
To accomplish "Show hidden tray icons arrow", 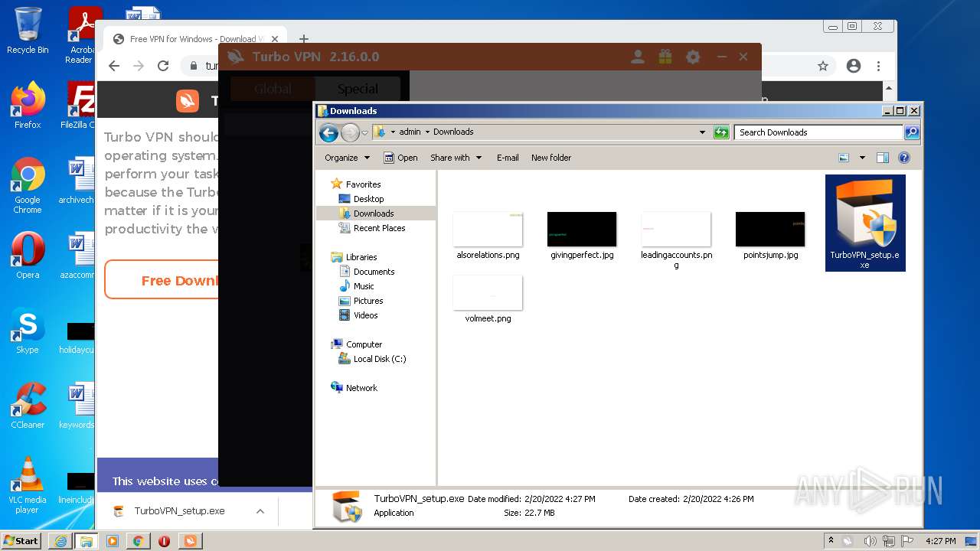I will pyautogui.click(x=831, y=540).
